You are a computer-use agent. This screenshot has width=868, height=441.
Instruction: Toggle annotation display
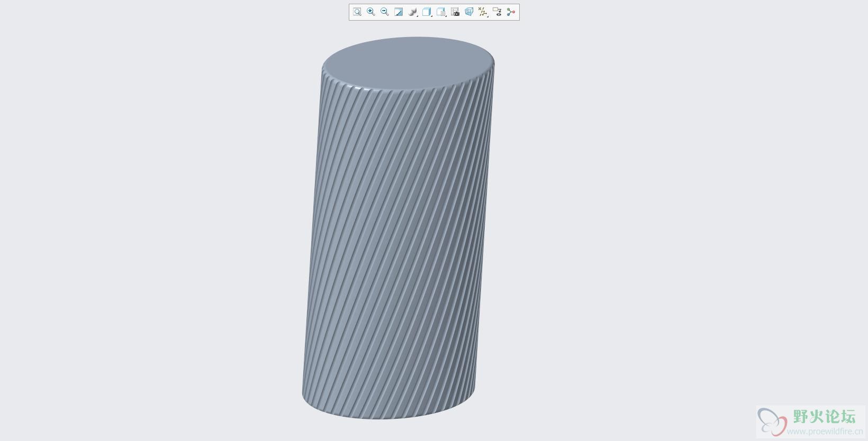497,12
